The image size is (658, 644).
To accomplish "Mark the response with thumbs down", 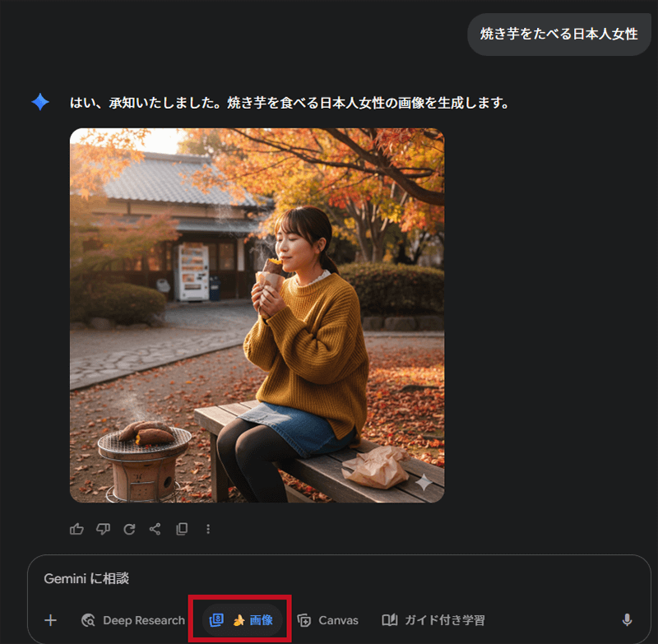I will tap(104, 529).
